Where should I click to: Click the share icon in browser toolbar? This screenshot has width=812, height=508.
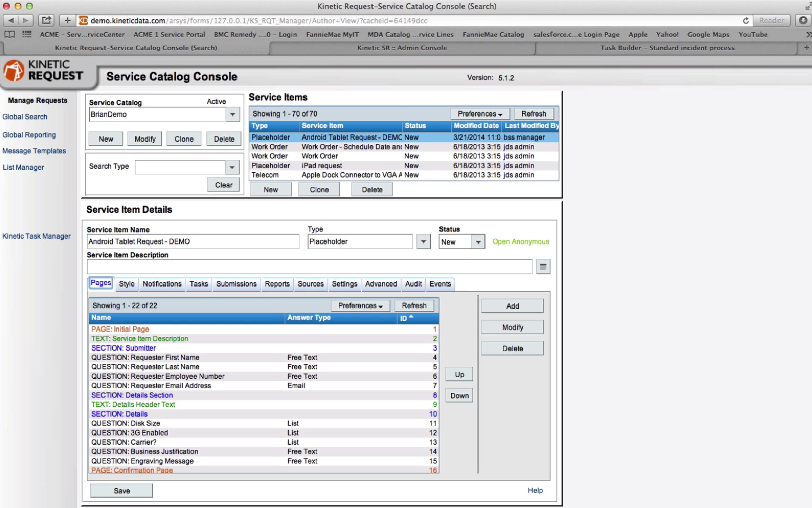point(46,20)
